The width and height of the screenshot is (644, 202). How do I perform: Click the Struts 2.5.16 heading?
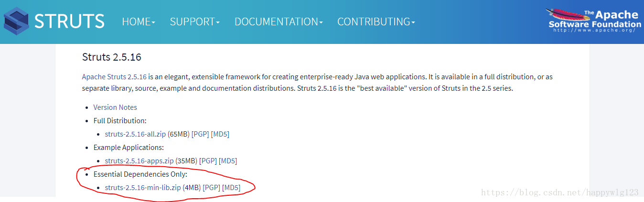coord(111,57)
